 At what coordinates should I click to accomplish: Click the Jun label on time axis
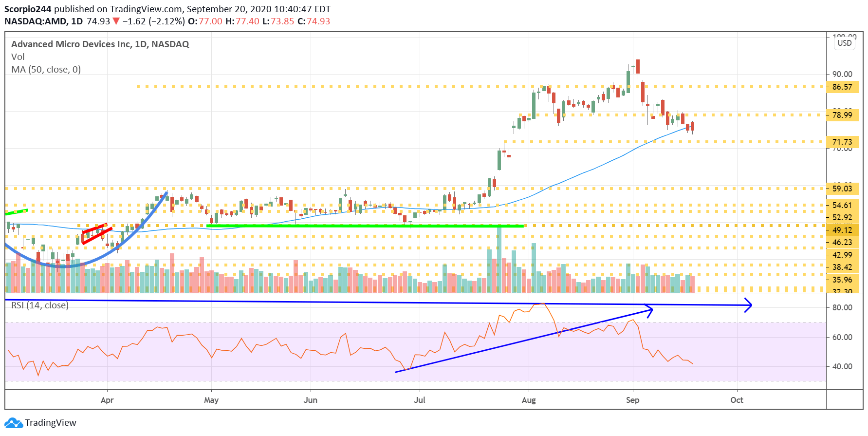311,400
